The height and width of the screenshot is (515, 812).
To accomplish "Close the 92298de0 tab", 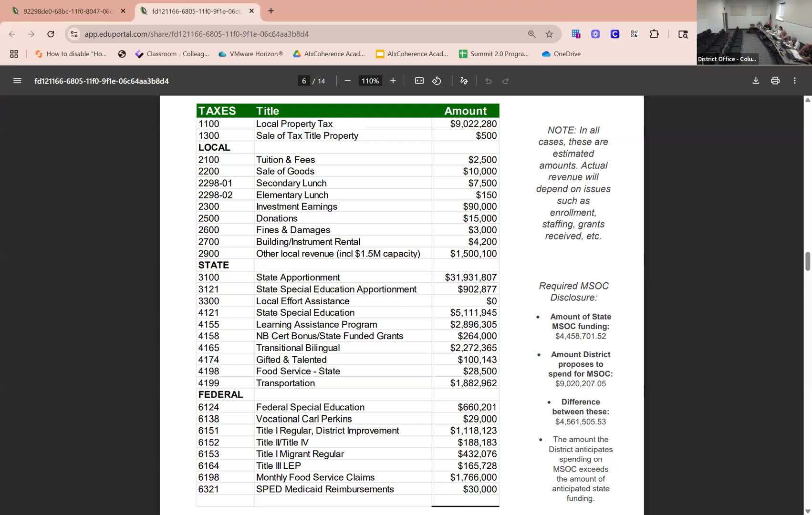I will coord(123,11).
